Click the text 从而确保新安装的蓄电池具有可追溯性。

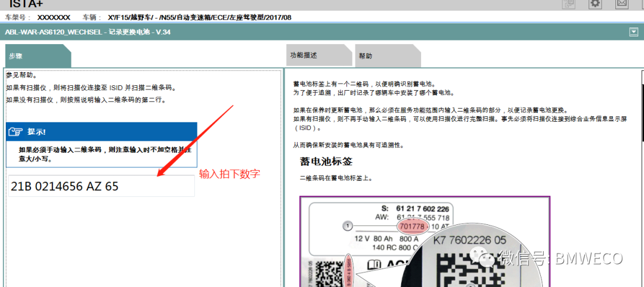(x=349, y=145)
